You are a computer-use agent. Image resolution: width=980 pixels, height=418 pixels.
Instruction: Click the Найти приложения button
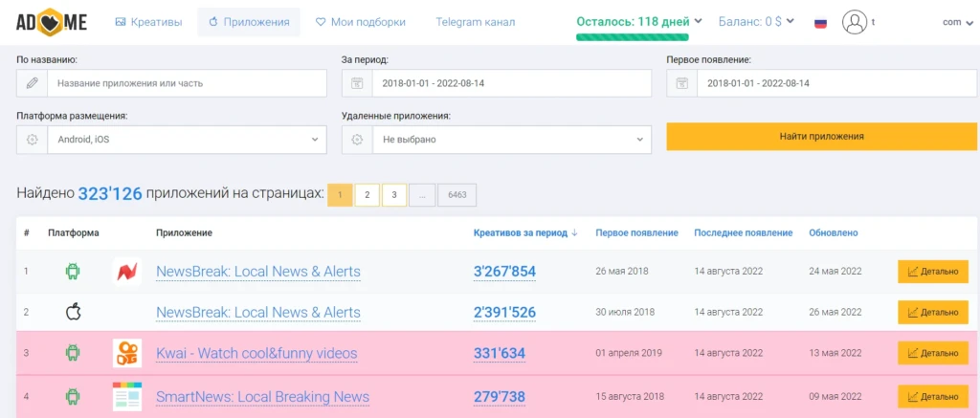(x=821, y=136)
